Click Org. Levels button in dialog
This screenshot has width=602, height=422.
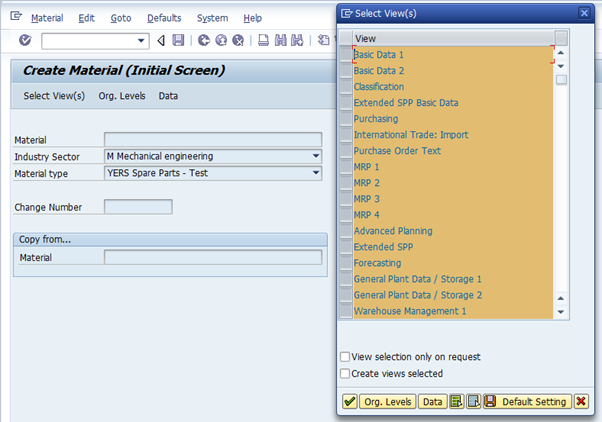(x=388, y=402)
